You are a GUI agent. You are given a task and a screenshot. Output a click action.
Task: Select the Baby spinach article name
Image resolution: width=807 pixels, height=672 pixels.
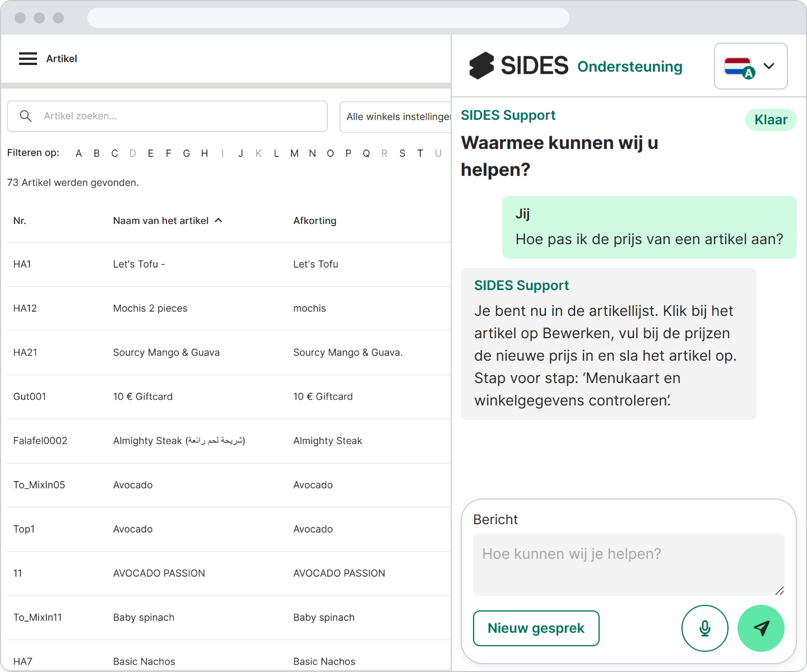click(x=143, y=618)
